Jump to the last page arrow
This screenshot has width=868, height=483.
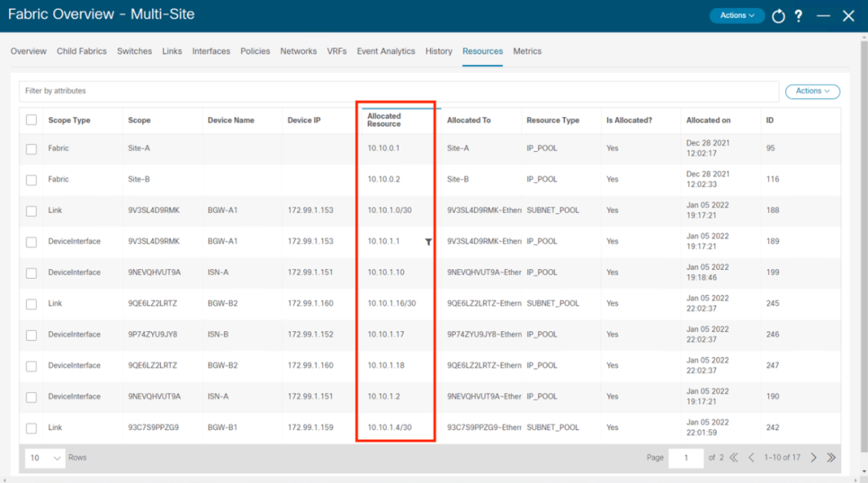click(x=831, y=457)
